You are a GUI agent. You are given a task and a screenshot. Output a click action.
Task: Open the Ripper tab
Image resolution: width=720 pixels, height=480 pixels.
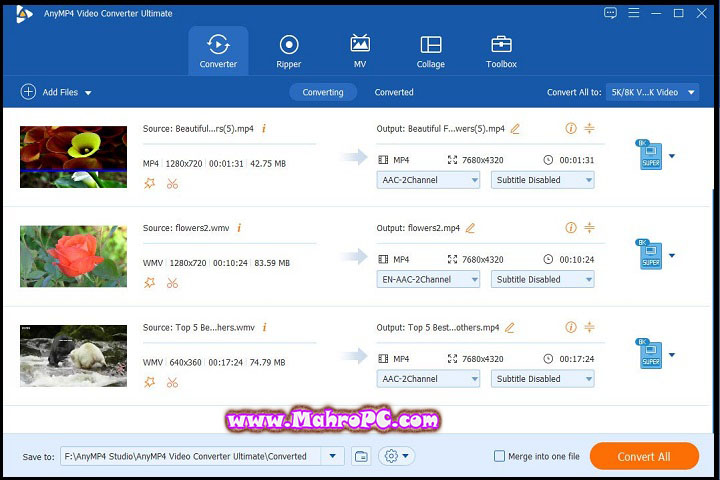pos(289,51)
